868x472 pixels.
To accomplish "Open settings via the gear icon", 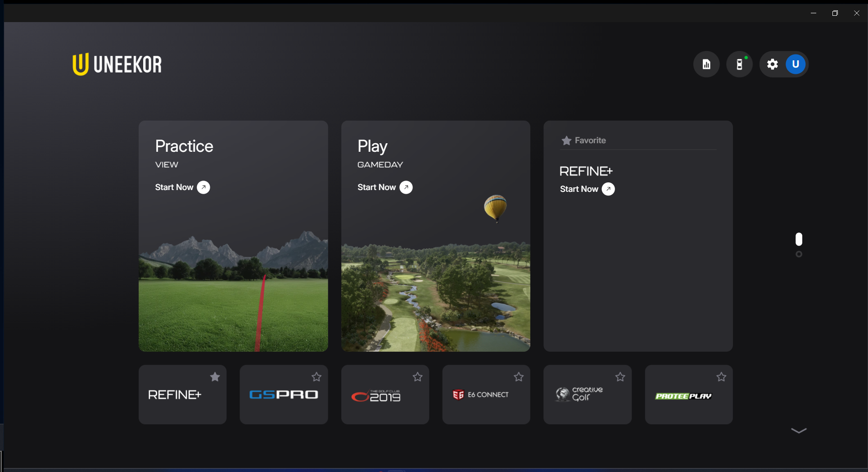I will [x=773, y=64].
